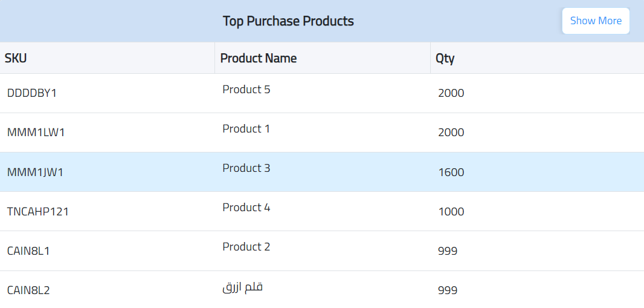Click the 1000 quantity value
This screenshot has width=644, height=308.
(451, 211)
